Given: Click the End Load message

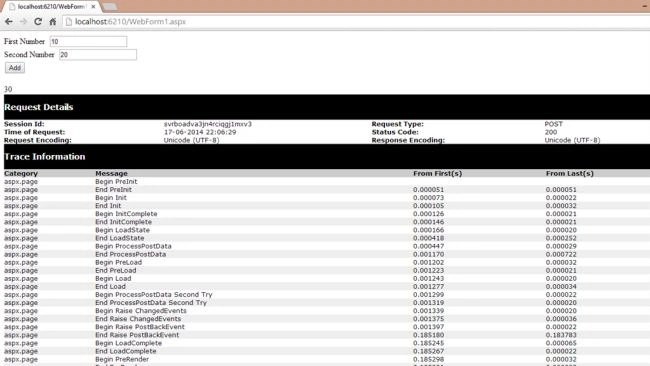Looking at the screenshot, I should point(110,286).
